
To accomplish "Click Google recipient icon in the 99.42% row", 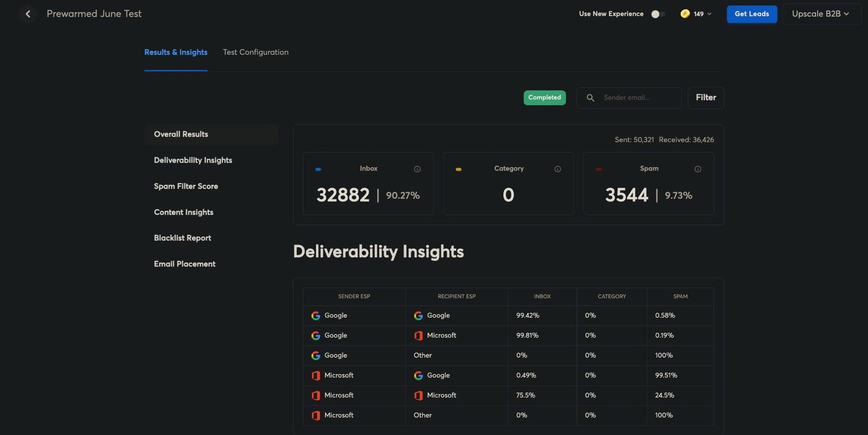I will 418,316.
